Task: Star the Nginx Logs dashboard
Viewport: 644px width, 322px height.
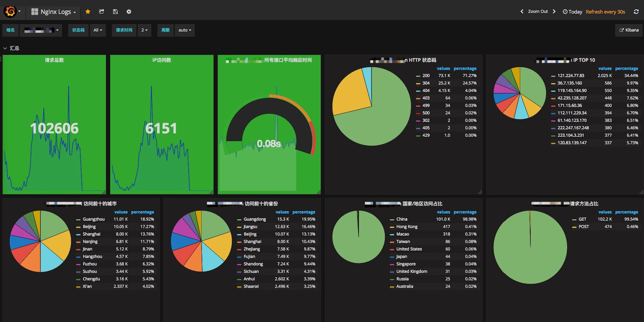Action: pos(88,12)
